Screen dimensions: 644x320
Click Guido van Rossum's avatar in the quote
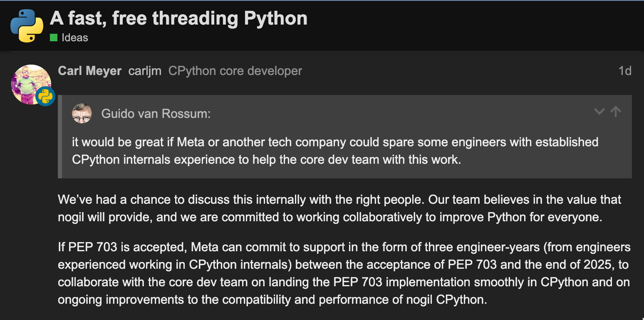82,113
